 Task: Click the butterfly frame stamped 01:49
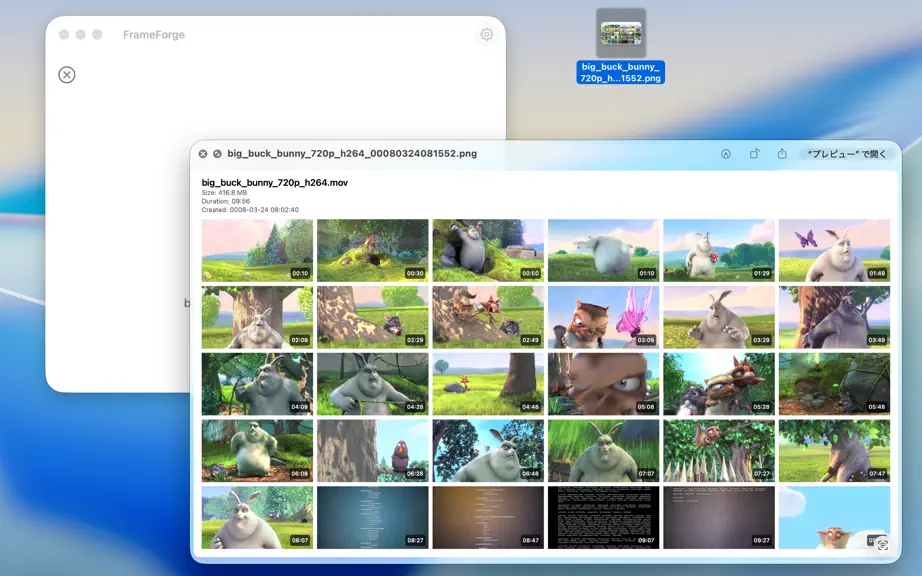point(834,251)
